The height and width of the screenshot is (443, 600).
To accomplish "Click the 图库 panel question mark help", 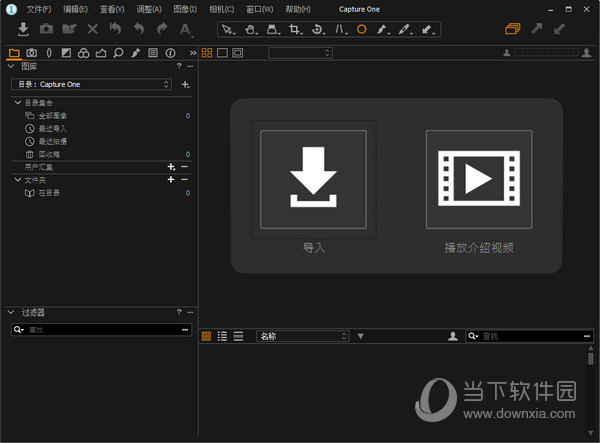I will coord(179,66).
